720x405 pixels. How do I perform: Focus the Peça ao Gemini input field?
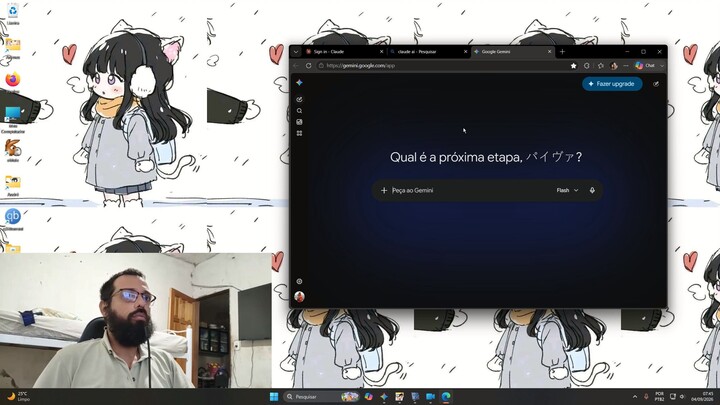471,190
